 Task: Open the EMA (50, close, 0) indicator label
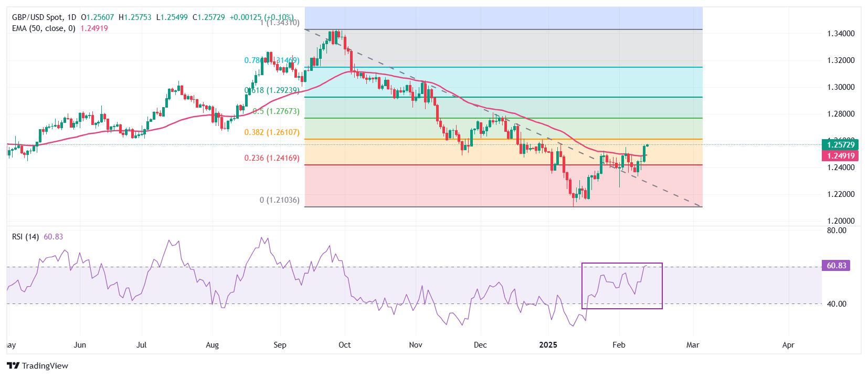click(44, 28)
